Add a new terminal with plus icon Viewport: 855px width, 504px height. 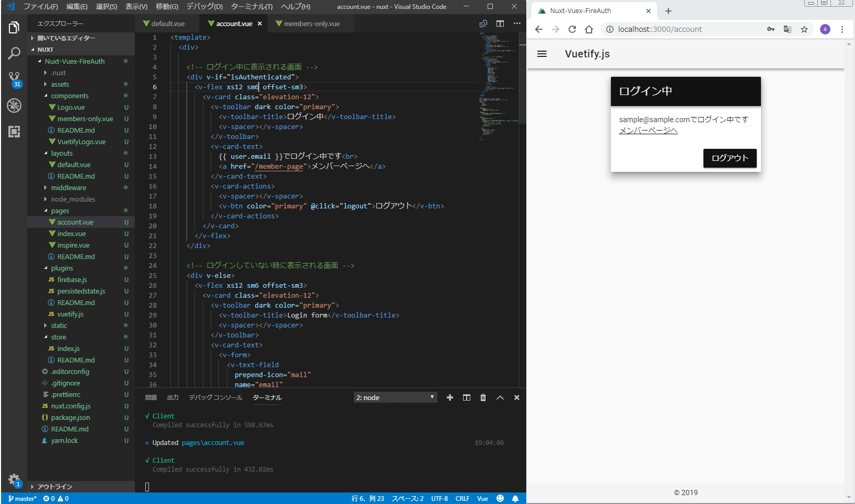click(449, 397)
